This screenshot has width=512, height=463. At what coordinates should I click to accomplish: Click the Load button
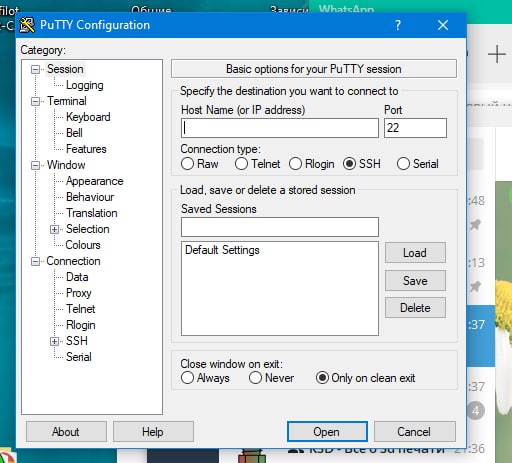click(415, 253)
